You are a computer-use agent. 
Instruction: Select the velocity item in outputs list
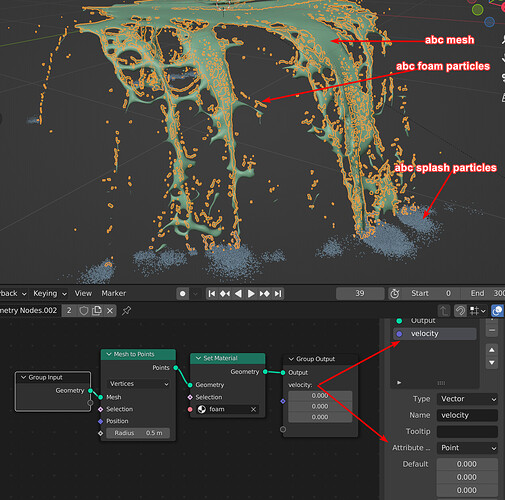(x=435, y=334)
